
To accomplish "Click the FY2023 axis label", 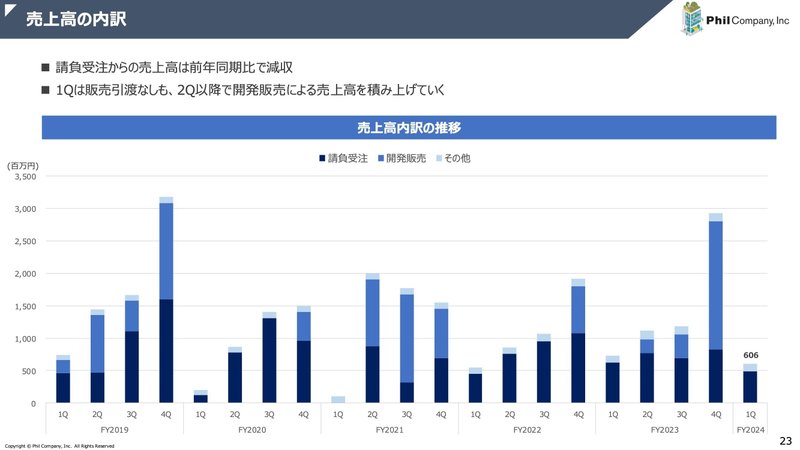I will (x=664, y=430).
